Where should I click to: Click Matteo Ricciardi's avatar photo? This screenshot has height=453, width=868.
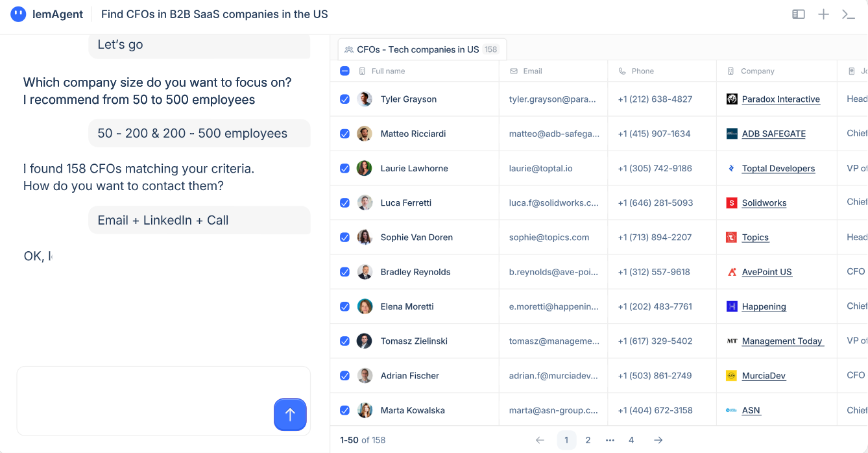(x=365, y=134)
